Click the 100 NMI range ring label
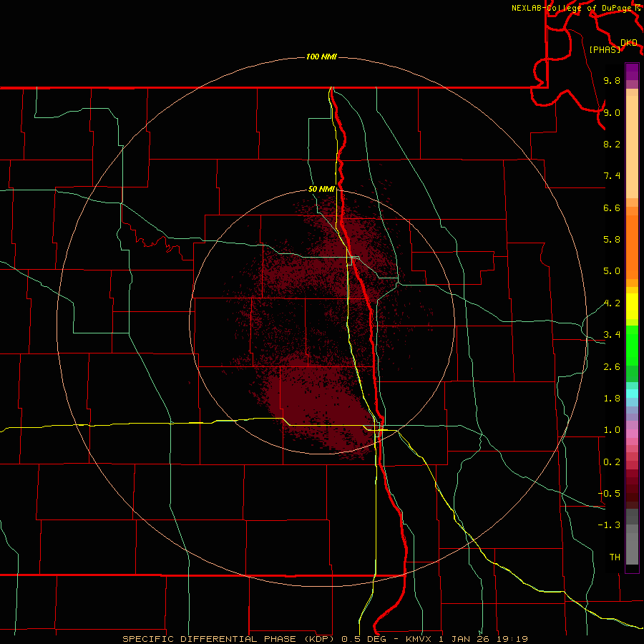 click(x=321, y=57)
